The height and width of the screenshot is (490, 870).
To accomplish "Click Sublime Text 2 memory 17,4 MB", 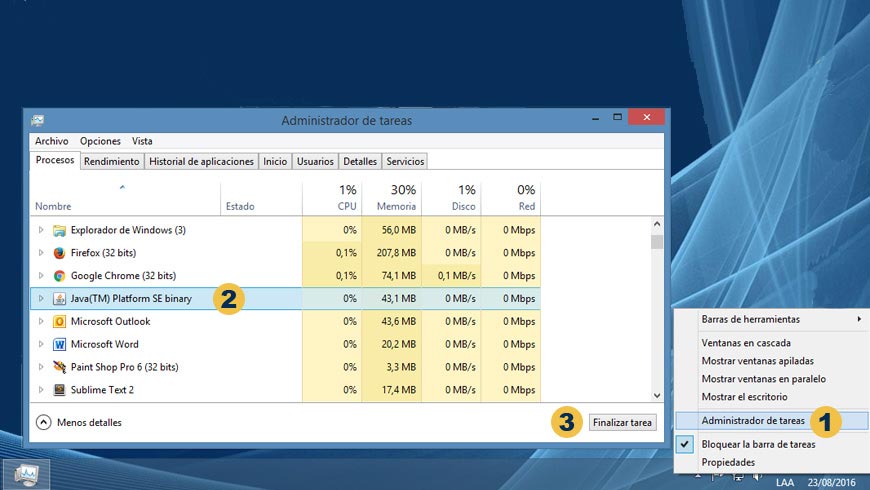I will tap(398, 390).
